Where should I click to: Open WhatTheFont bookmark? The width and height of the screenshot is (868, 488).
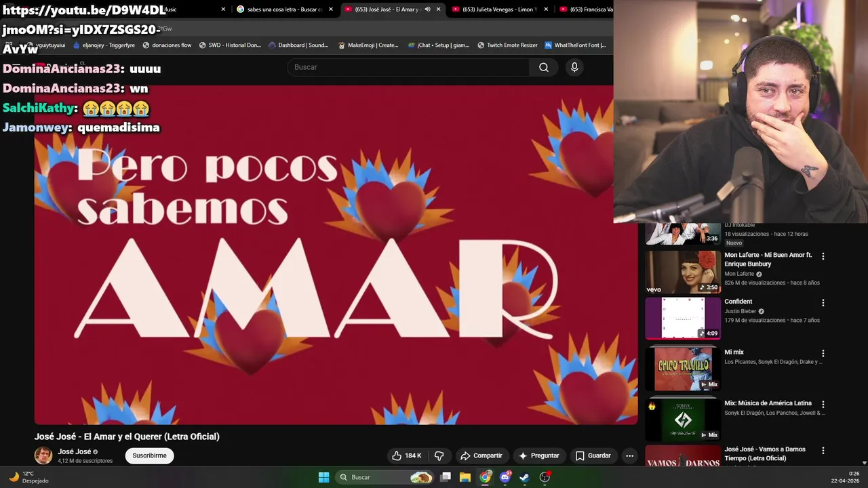(x=576, y=45)
